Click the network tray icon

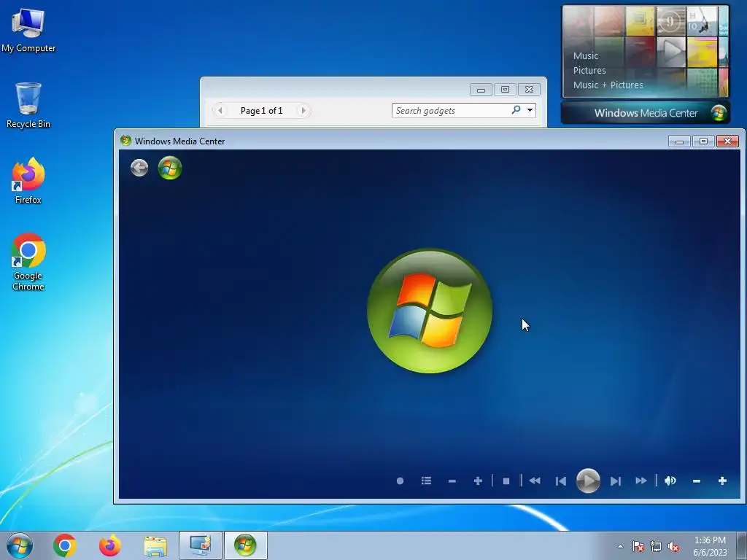coord(656,547)
